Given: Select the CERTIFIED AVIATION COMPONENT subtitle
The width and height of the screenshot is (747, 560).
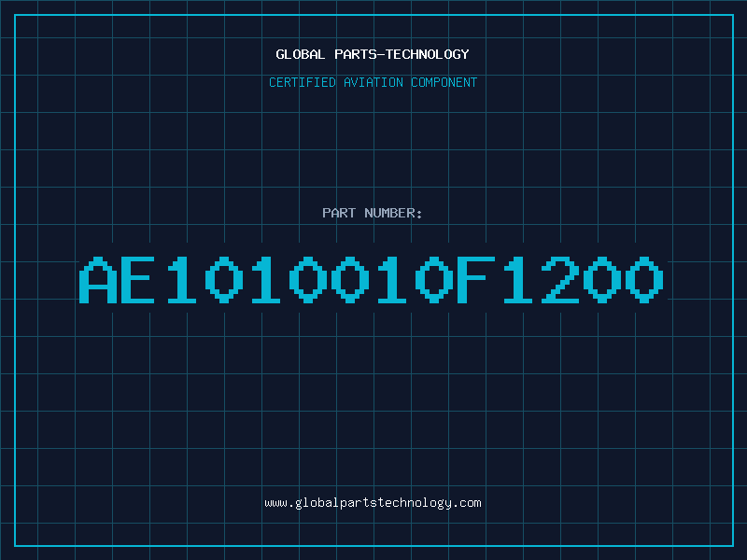Looking at the screenshot, I should 373,82.
